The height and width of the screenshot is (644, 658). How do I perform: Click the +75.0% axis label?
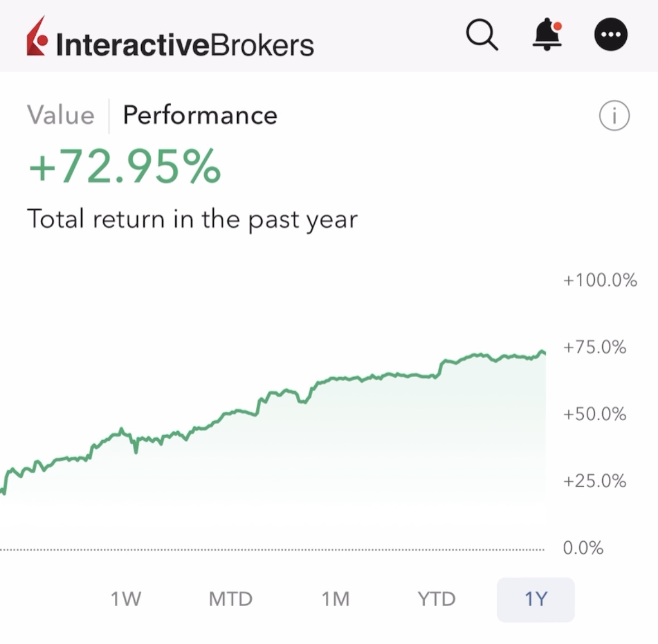click(594, 347)
